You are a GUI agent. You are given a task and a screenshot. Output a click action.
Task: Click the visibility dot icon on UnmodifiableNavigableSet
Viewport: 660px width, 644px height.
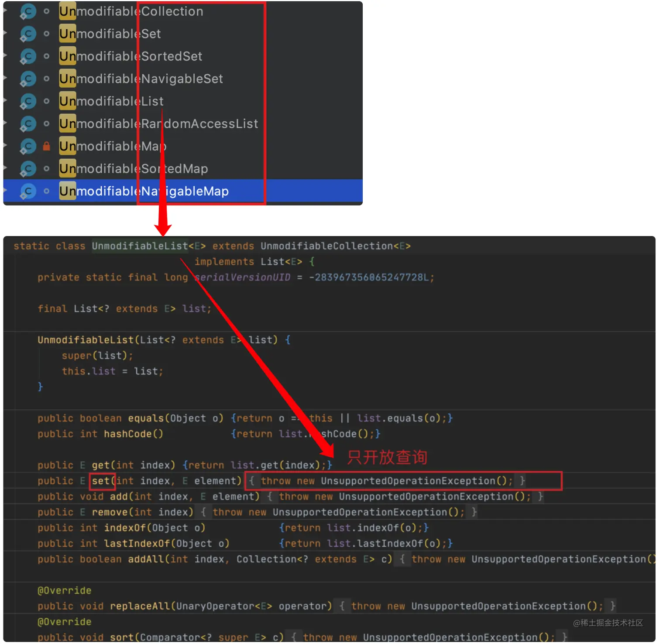coord(46,79)
